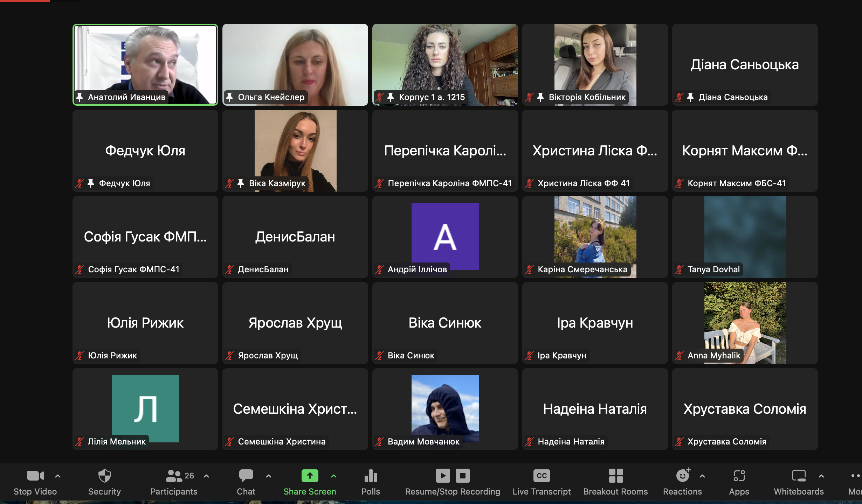Select Лілія Мельник avatar tile
Image resolution: width=862 pixels, height=504 pixels.
pyautogui.click(x=145, y=409)
